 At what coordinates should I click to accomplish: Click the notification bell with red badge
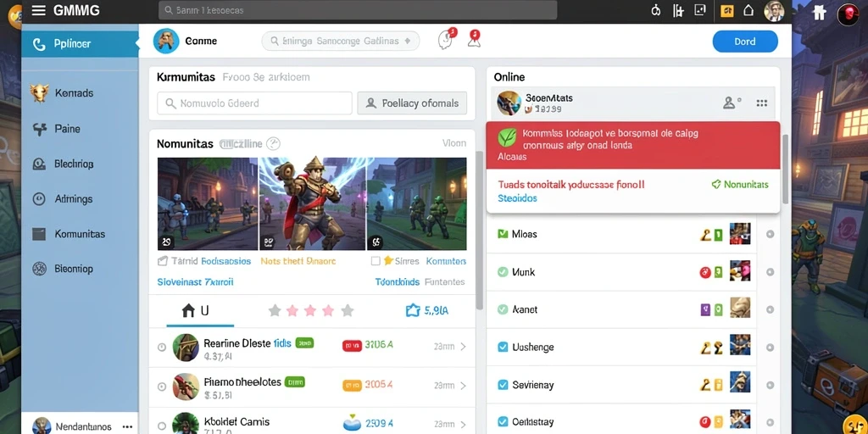tap(474, 39)
